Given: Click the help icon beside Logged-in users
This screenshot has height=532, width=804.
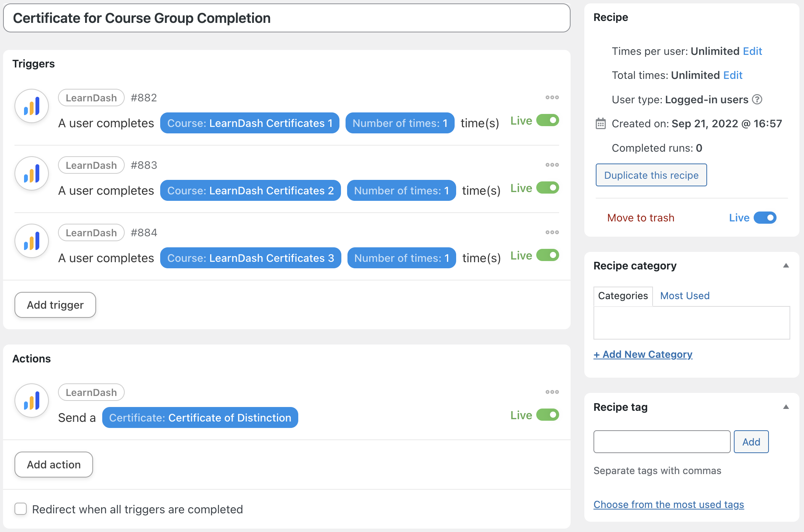Looking at the screenshot, I should coord(757,99).
